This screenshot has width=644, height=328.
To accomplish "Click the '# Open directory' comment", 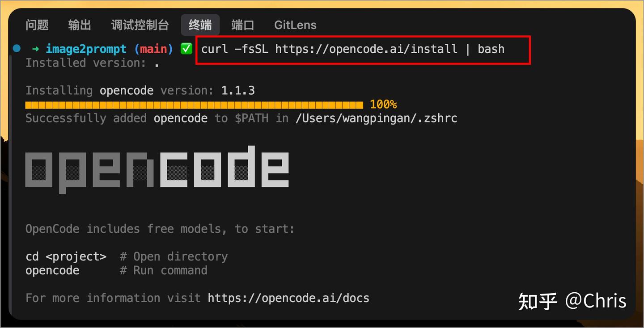I will click(174, 257).
